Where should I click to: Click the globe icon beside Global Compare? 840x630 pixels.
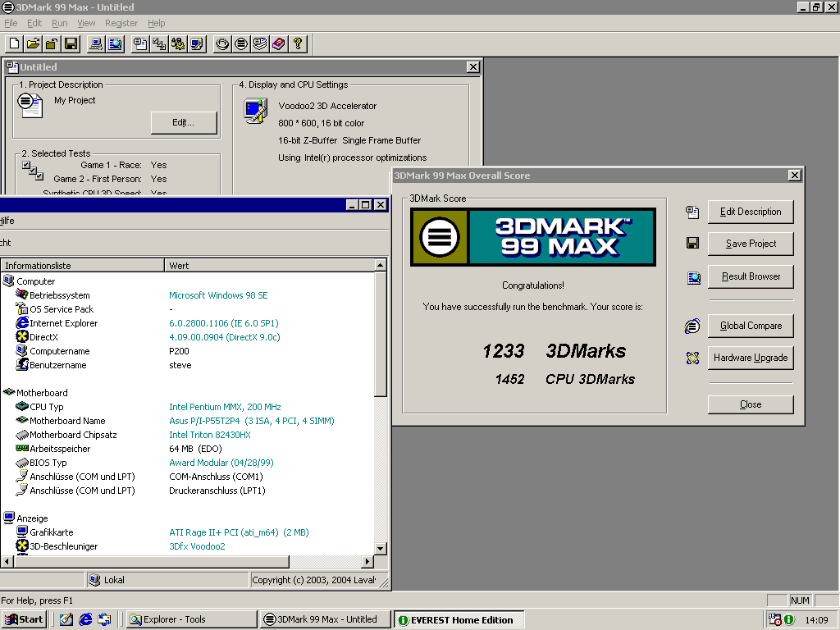[x=692, y=326]
